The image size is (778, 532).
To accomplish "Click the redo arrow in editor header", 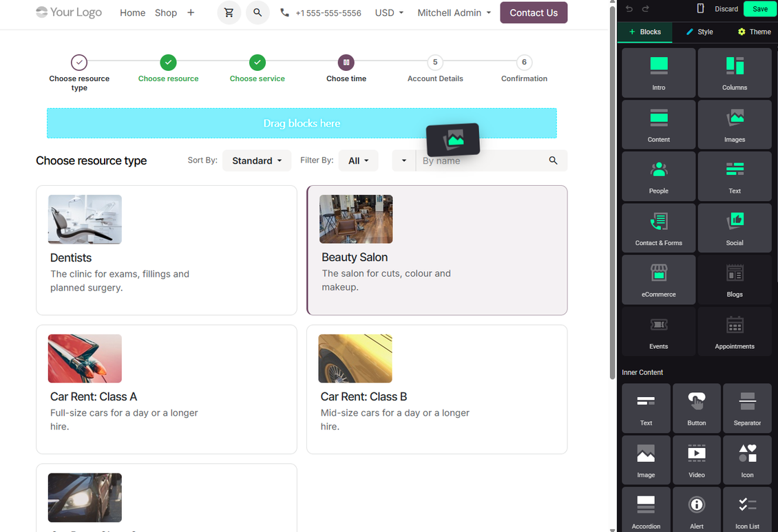I will tap(646, 9).
